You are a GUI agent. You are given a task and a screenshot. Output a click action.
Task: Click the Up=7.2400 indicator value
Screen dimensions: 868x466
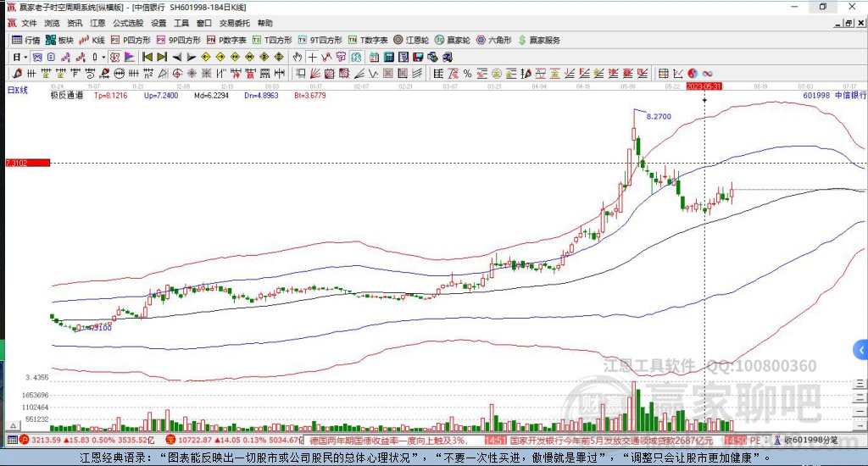coord(161,95)
